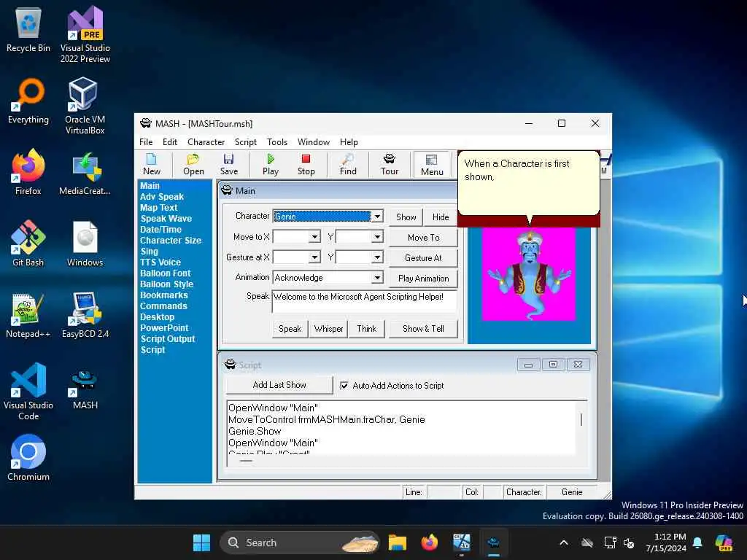Click the Think button
The image size is (747, 560).
(x=366, y=329)
